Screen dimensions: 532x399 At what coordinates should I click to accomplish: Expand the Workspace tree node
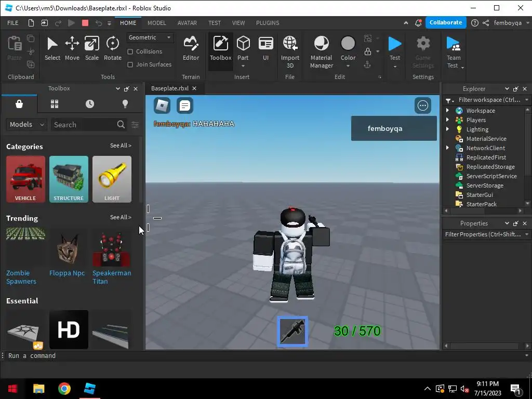[447, 110]
